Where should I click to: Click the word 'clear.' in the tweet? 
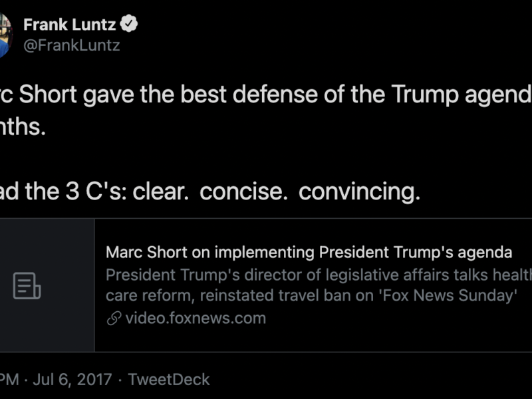[x=160, y=192]
